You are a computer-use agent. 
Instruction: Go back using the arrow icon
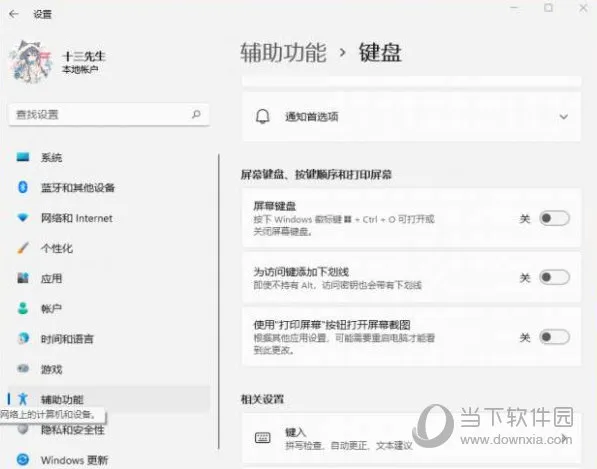click(14, 14)
